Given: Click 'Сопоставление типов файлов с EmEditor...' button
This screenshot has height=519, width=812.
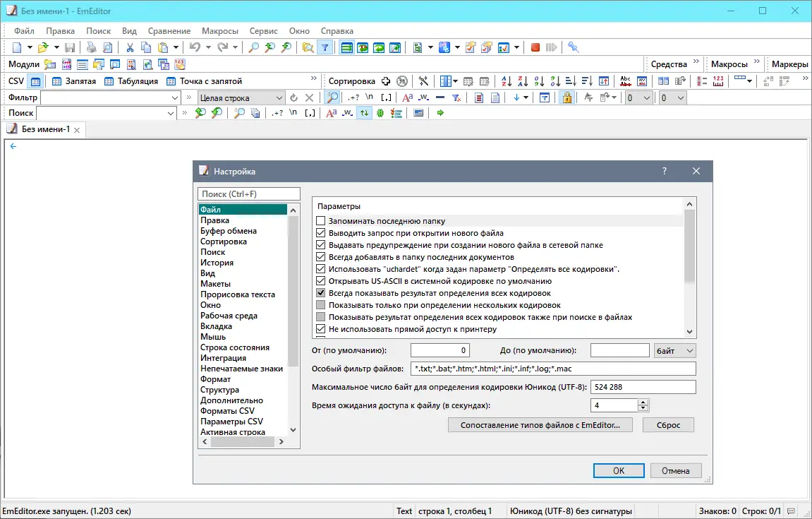Looking at the screenshot, I should [540, 425].
